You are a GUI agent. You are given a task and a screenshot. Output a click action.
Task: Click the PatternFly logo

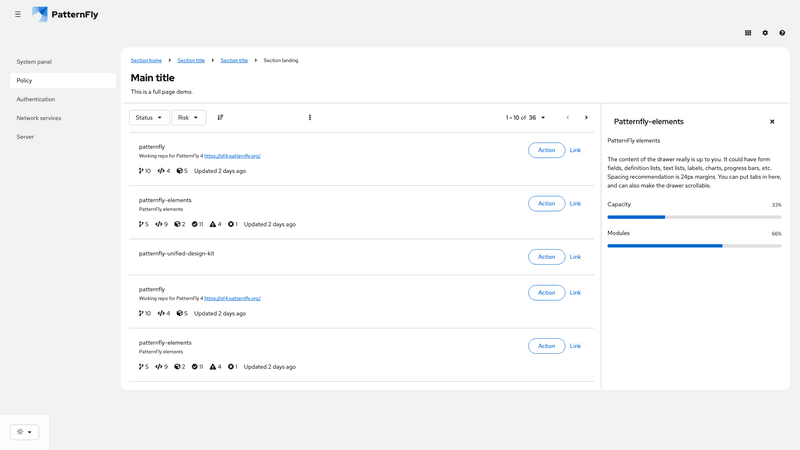65,14
